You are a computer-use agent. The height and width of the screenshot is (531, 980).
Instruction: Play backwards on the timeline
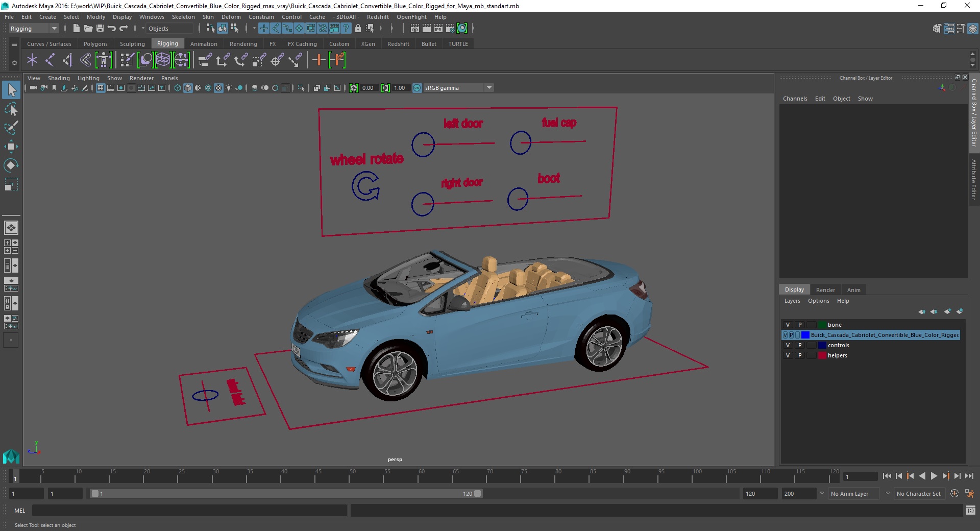922,476
